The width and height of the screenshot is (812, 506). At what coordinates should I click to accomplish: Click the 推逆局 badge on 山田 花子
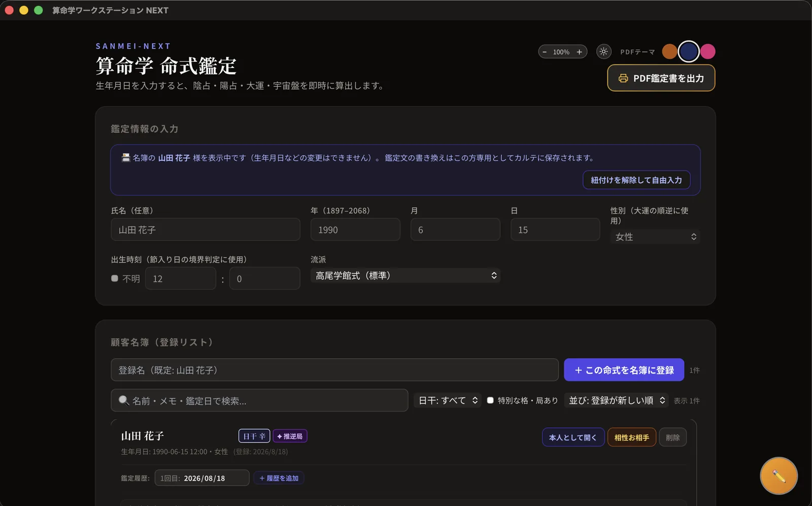click(290, 436)
